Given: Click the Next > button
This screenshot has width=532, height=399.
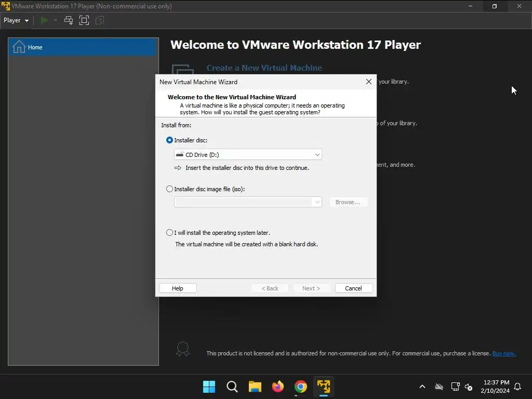Looking at the screenshot, I should pos(311,288).
